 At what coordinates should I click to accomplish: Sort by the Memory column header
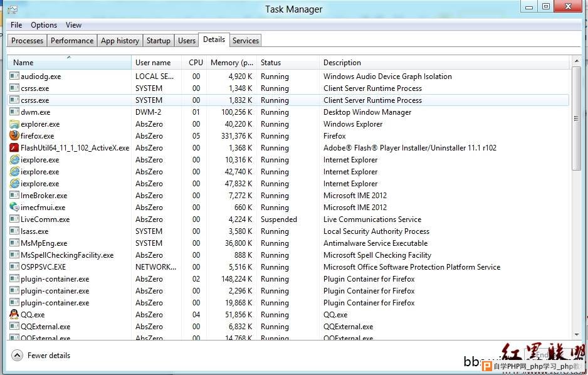tap(231, 62)
